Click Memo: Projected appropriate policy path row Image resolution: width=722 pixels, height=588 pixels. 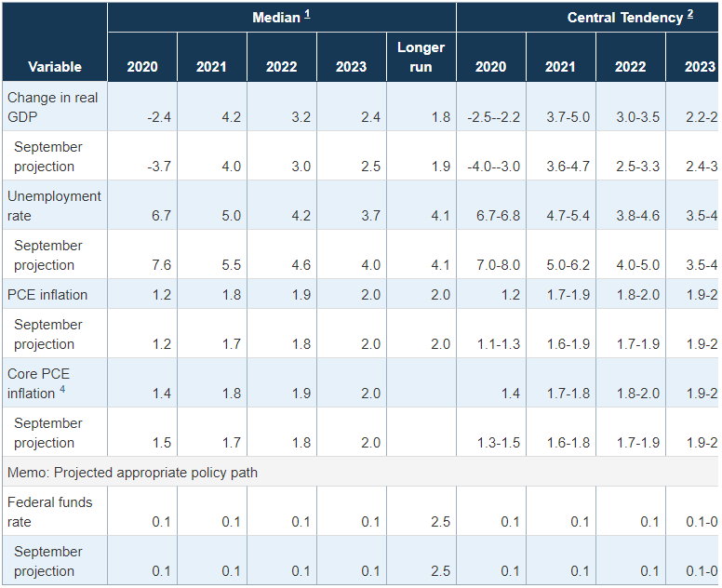click(360, 473)
